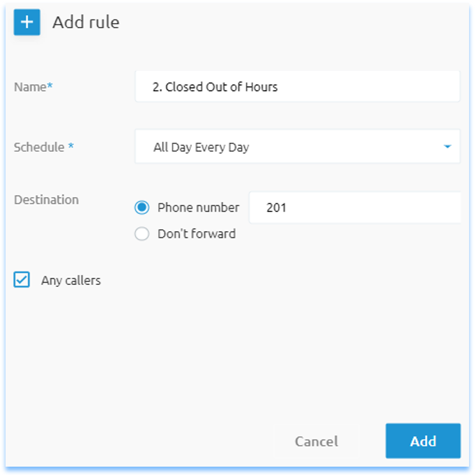Click the Destination label
Image resolution: width=476 pixels, height=475 pixels.
[47, 200]
